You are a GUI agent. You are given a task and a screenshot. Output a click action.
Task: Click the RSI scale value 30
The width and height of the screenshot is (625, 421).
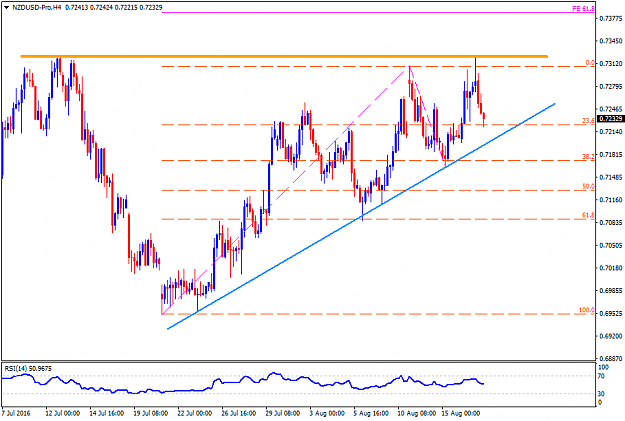coord(602,394)
